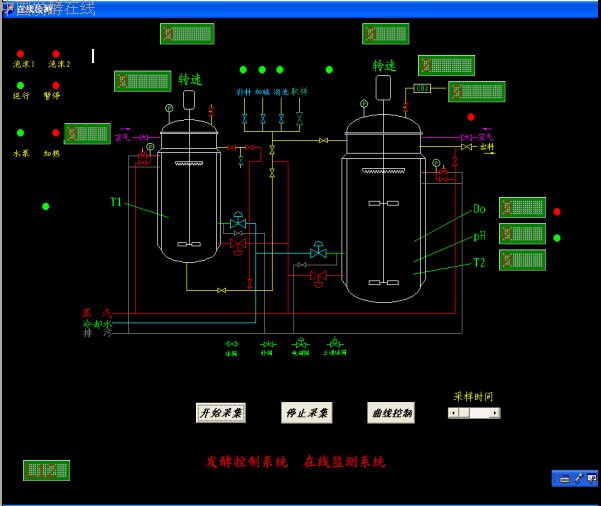601x506 pixels.
Task: Click the CO2 sensor box
Action: [x=422, y=88]
